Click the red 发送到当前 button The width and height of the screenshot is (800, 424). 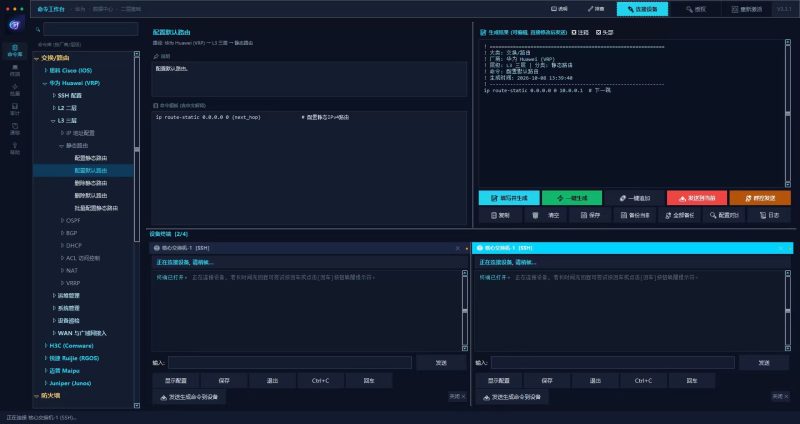(697, 198)
